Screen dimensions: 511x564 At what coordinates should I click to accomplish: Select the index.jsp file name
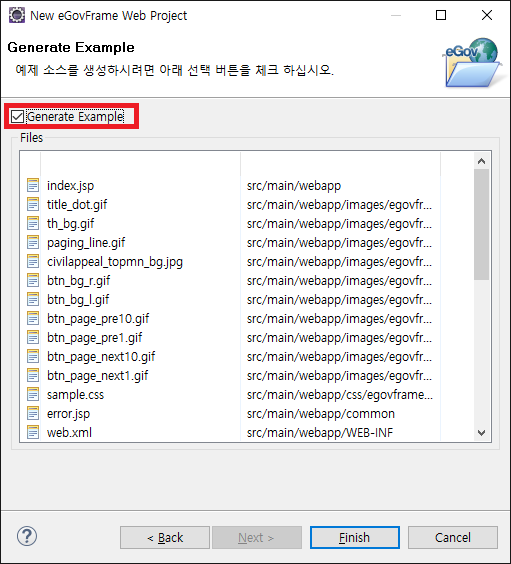70,186
